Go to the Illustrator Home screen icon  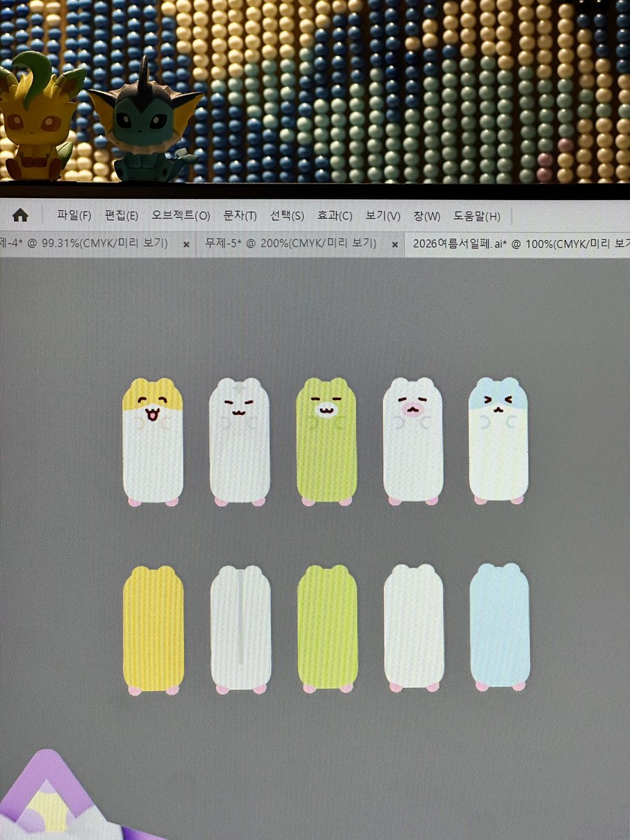[x=20, y=215]
